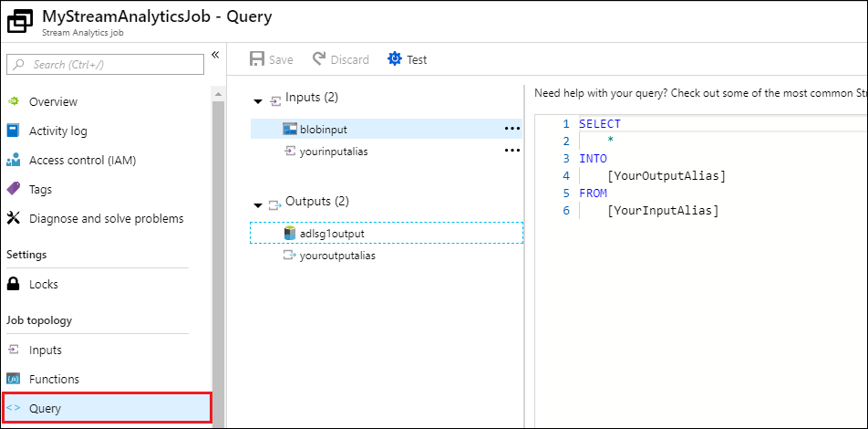Select blobinput in the Inputs tree
This screenshot has height=429, width=868.
point(386,129)
